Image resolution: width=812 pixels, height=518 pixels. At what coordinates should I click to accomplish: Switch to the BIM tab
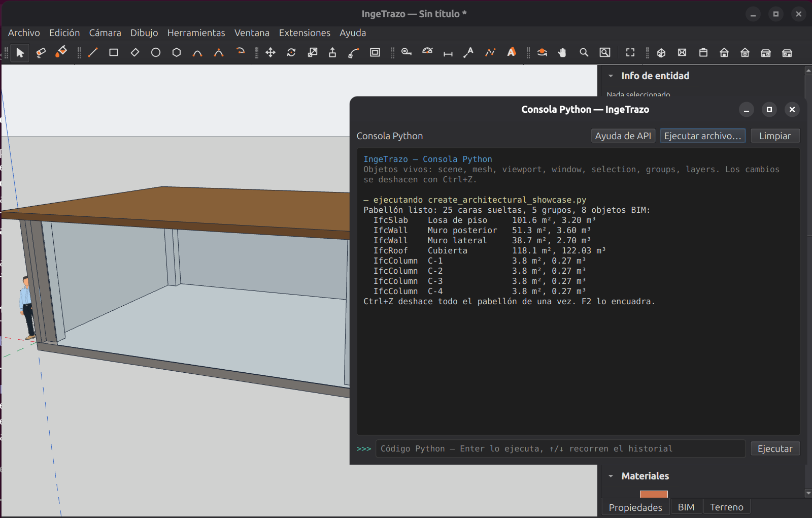[x=686, y=507]
